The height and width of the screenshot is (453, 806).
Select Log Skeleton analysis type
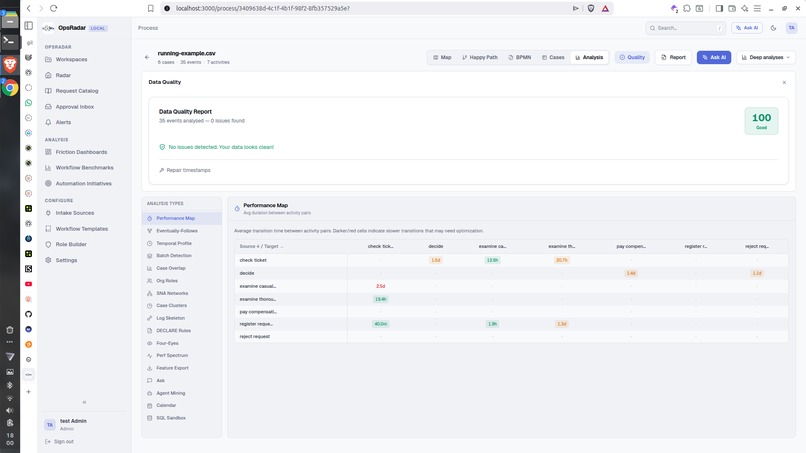181,318
